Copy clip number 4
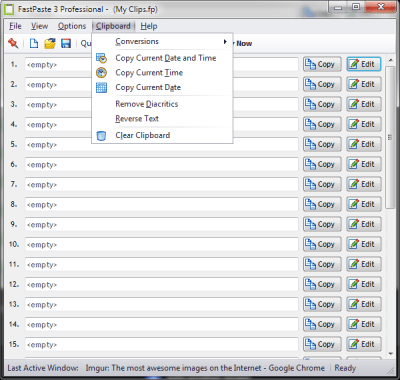Image resolution: width=400 pixels, height=380 pixels. coord(322,124)
